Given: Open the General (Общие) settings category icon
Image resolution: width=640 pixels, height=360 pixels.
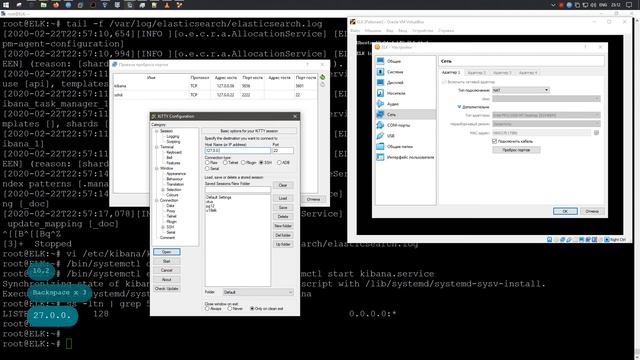Looking at the screenshot, I should [x=380, y=61].
